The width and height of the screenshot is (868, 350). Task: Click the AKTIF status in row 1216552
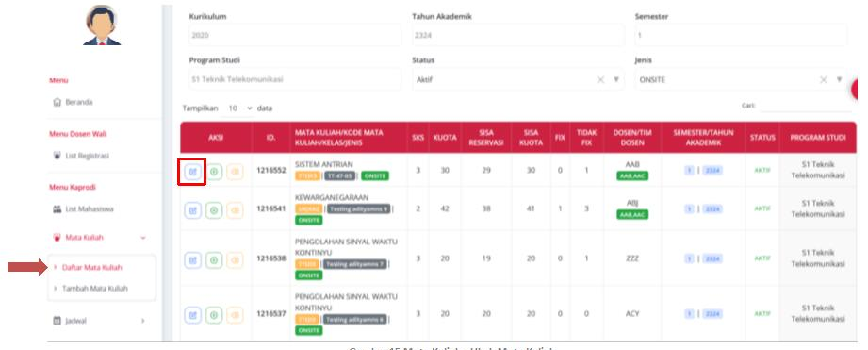pyautogui.click(x=762, y=171)
